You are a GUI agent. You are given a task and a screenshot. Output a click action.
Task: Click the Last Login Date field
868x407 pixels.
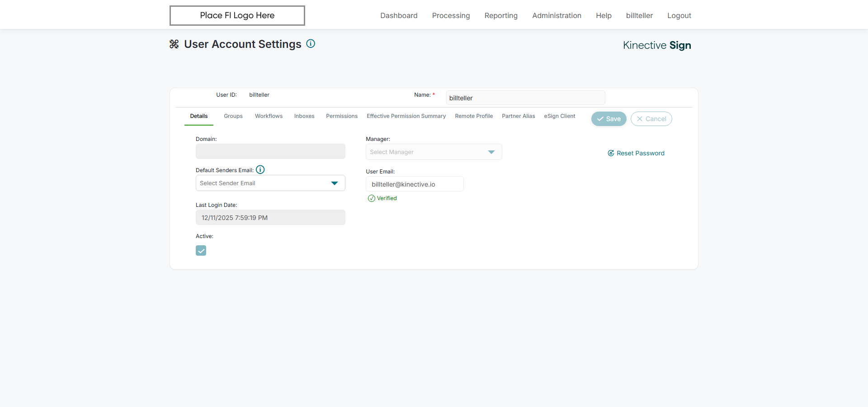click(x=270, y=217)
